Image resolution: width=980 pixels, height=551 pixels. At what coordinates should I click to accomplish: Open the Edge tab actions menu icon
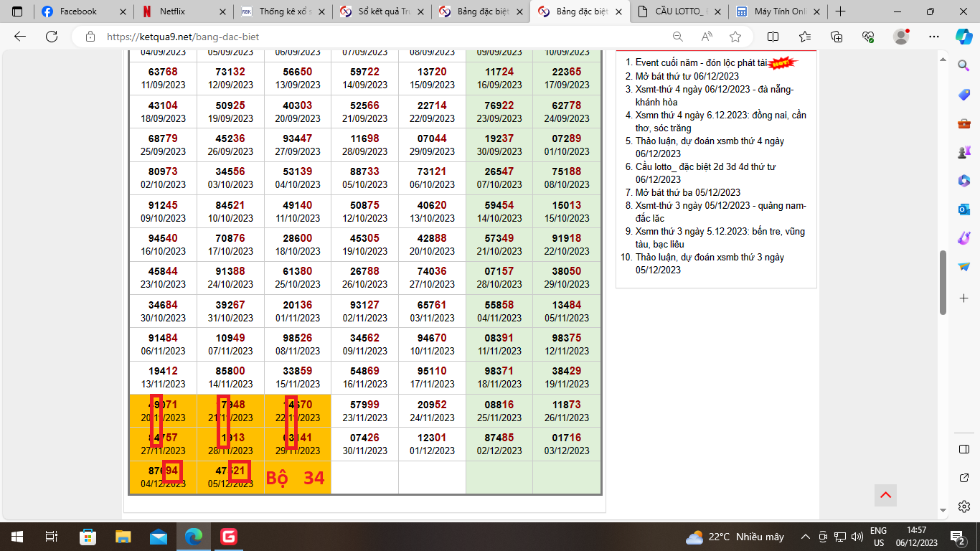point(17,11)
